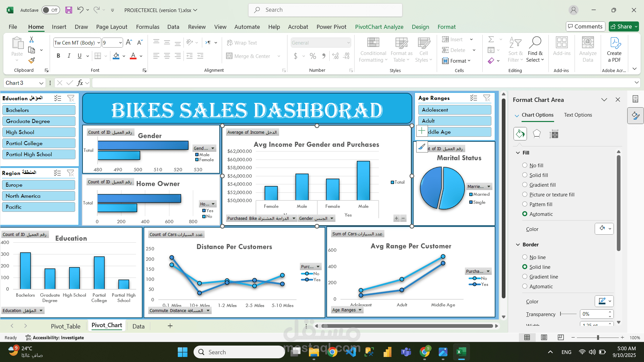Click Analyze Data icon

[x=588, y=50]
